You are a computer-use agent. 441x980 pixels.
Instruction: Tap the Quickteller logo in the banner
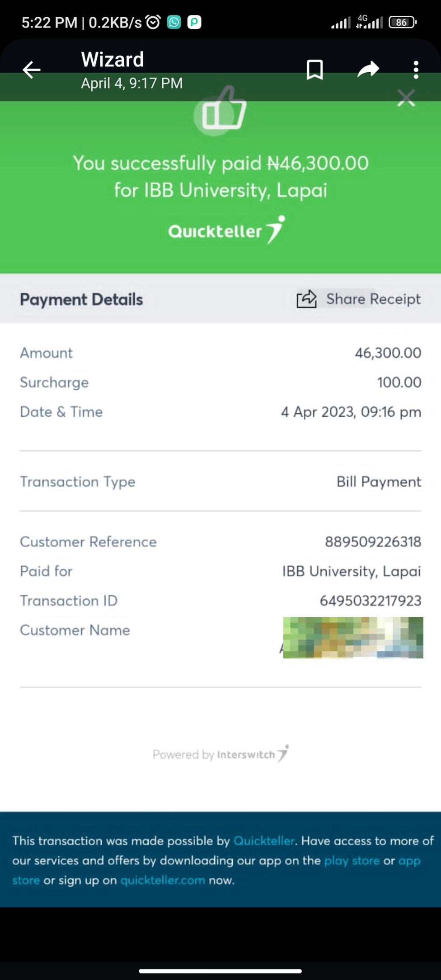(226, 230)
